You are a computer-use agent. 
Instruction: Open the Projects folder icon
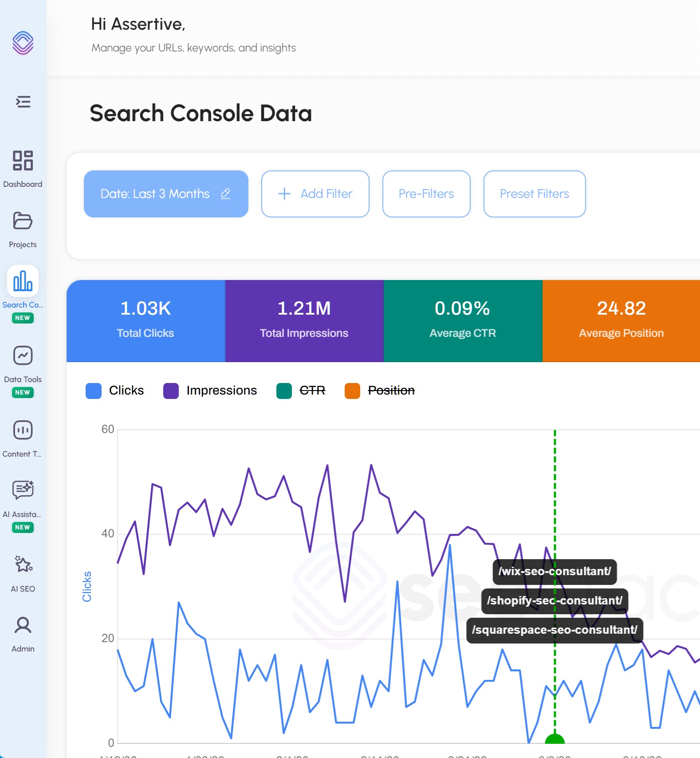coord(23,221)
